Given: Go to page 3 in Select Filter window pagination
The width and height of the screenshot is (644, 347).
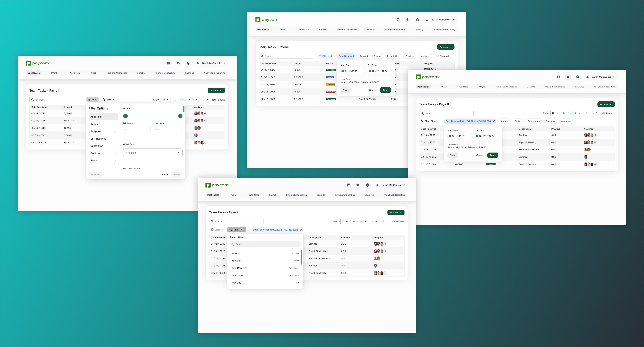Looking at the screenshot, I should coord(369,222).
